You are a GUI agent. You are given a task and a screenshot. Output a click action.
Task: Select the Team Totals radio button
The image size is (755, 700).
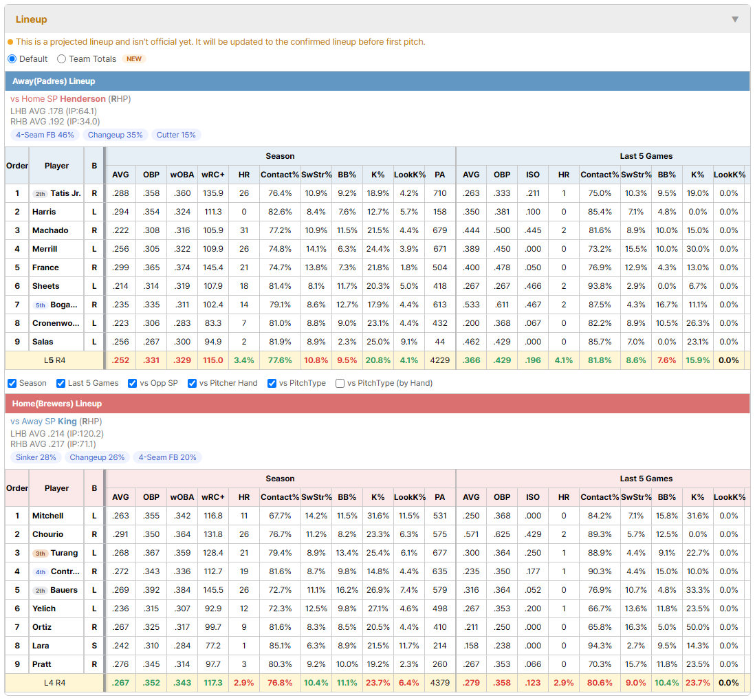pos(62,58)
